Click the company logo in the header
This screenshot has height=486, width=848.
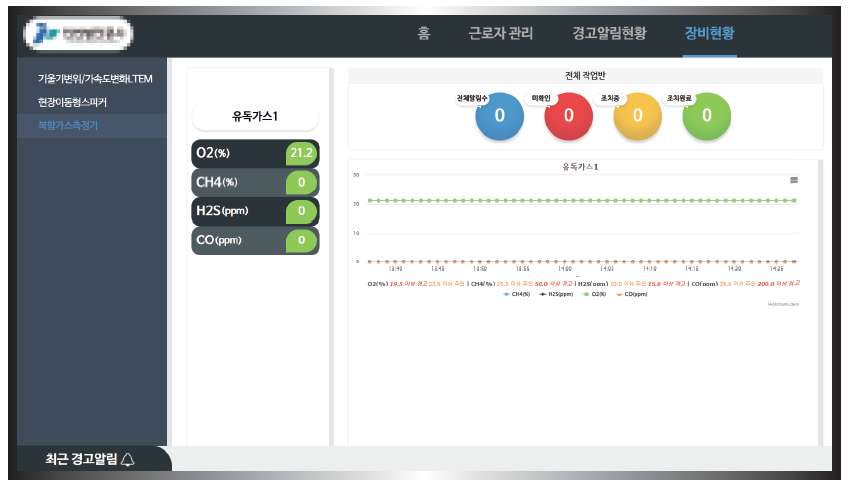pyautogui.click(x=78, y=34)
